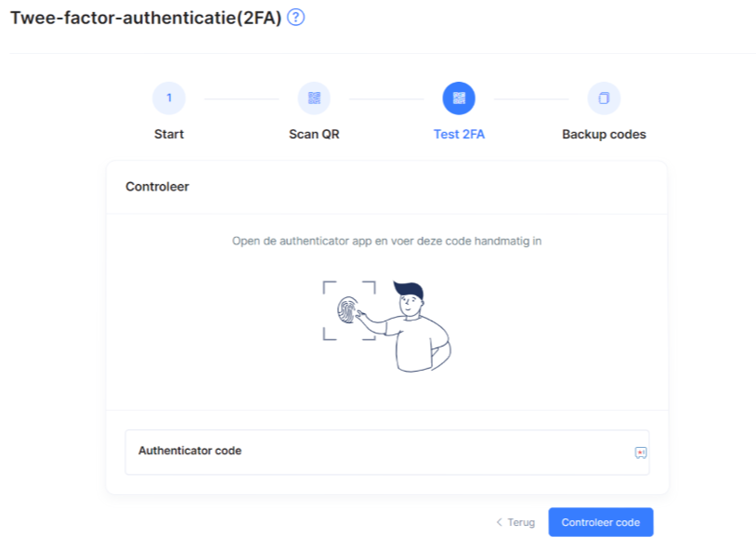Select the Test 2FA step label
756x550 pixels.
tap(459, 134)
